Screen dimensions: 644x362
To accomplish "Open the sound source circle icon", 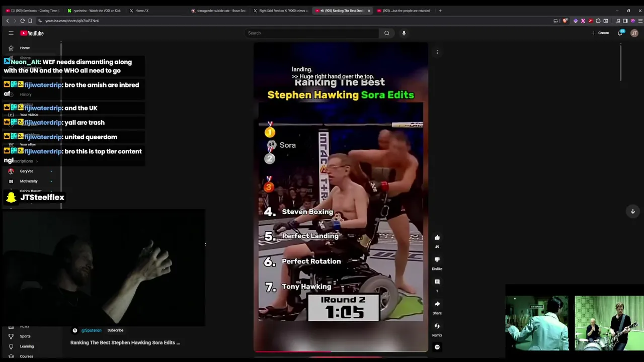I will click(x=437, y=347).
